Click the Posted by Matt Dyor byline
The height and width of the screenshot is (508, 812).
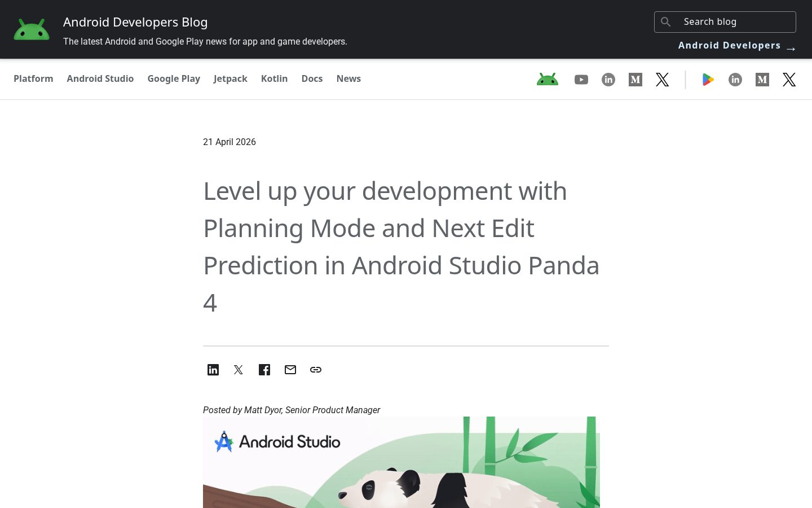[x=292, y=410]
